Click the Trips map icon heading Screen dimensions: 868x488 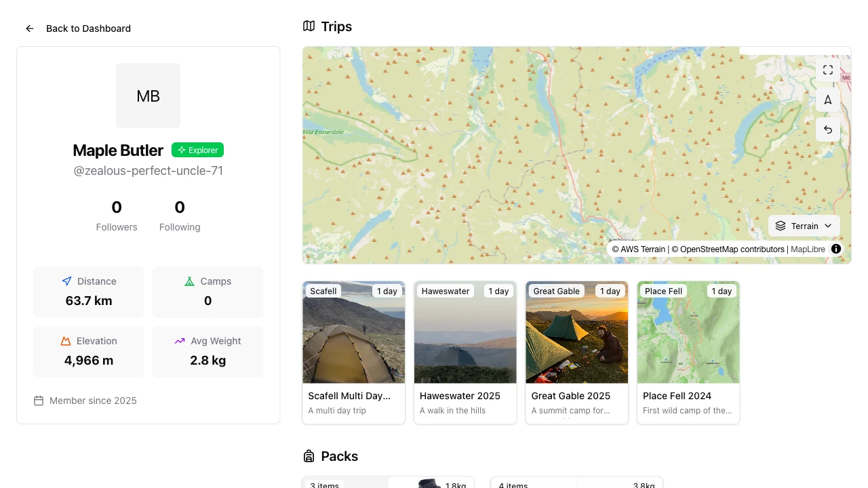(x=309, y=26)
